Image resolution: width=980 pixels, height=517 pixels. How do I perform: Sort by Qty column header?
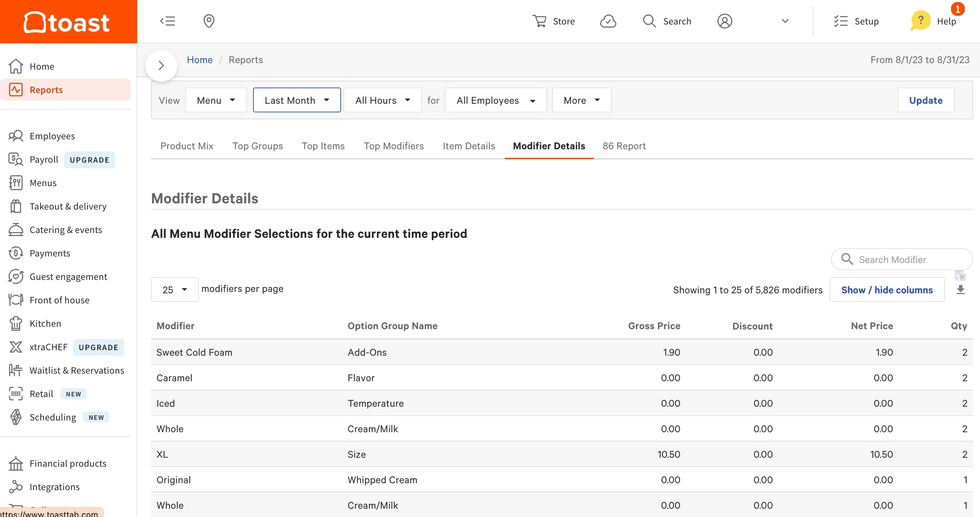(959, 326)
